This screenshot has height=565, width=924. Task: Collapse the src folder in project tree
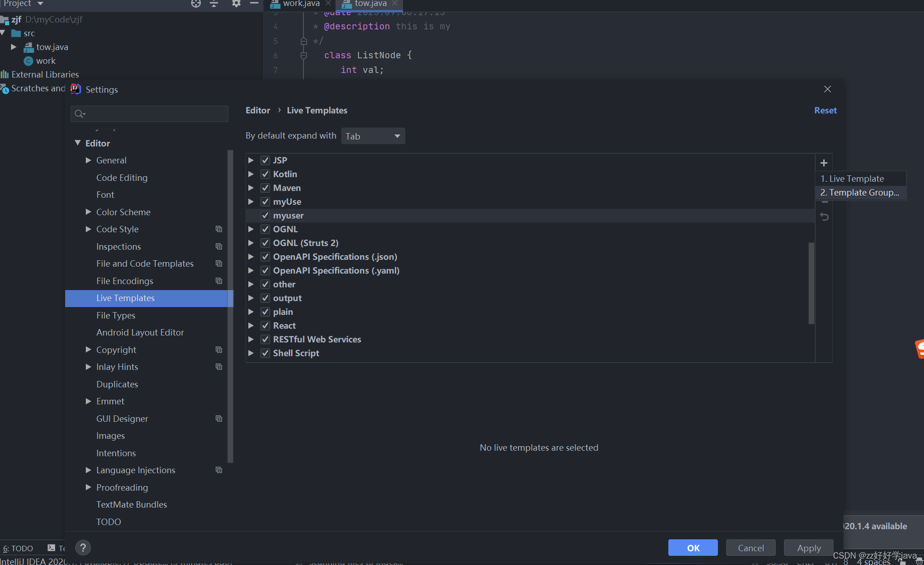coord(4,33)
